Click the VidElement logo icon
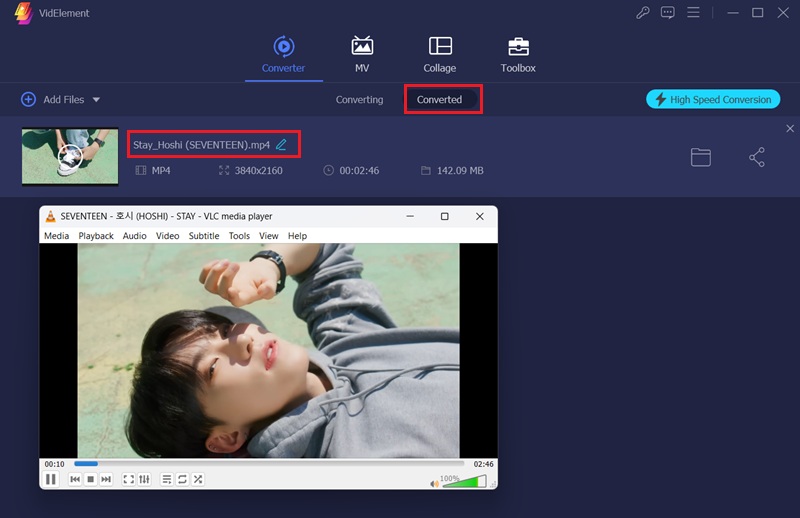 tap(23, 13)
